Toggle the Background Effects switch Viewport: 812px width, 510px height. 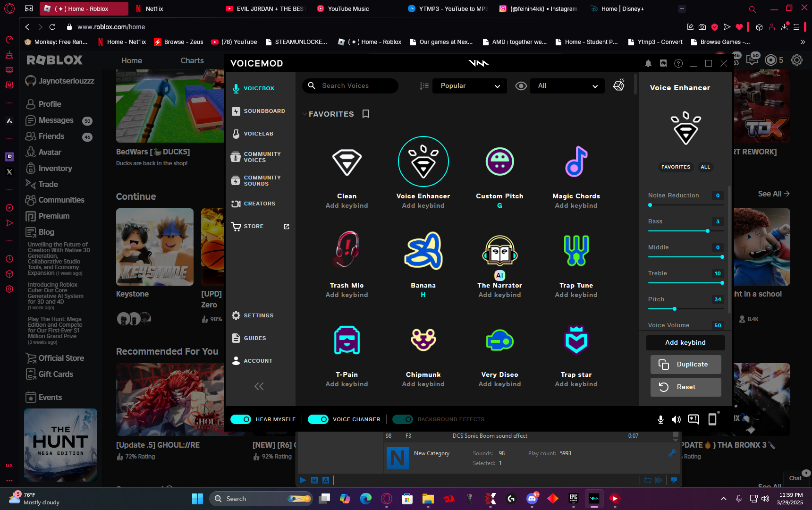pyautogui.click(x=403, y=419)
